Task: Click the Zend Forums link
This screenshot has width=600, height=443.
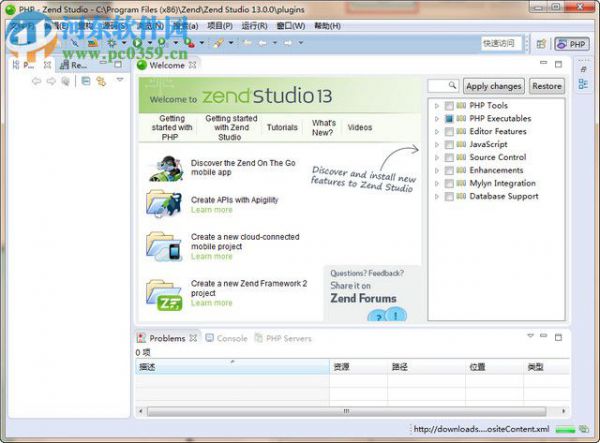Action: pyautogui.click(x=364, y=298)
